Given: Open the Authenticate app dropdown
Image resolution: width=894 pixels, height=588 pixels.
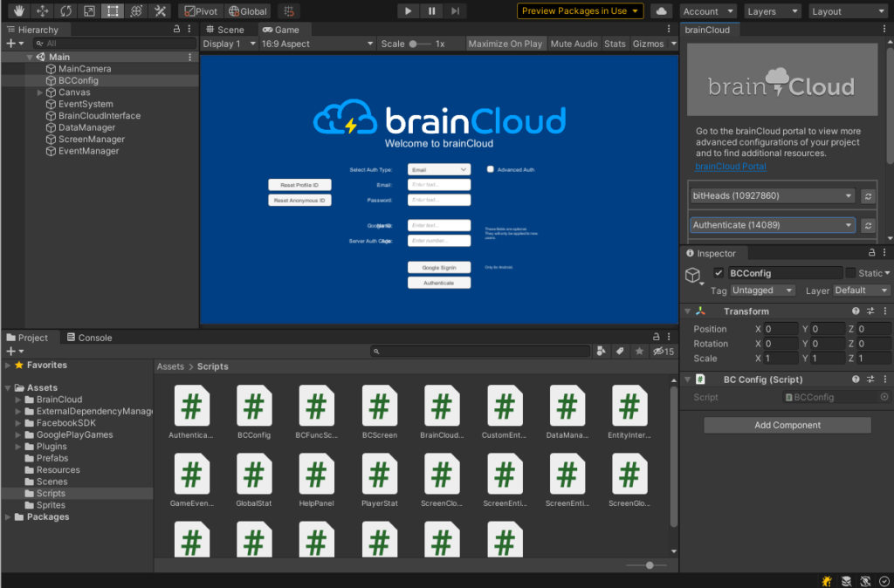Looking at the screenshot, I should (x=773, y=226).
